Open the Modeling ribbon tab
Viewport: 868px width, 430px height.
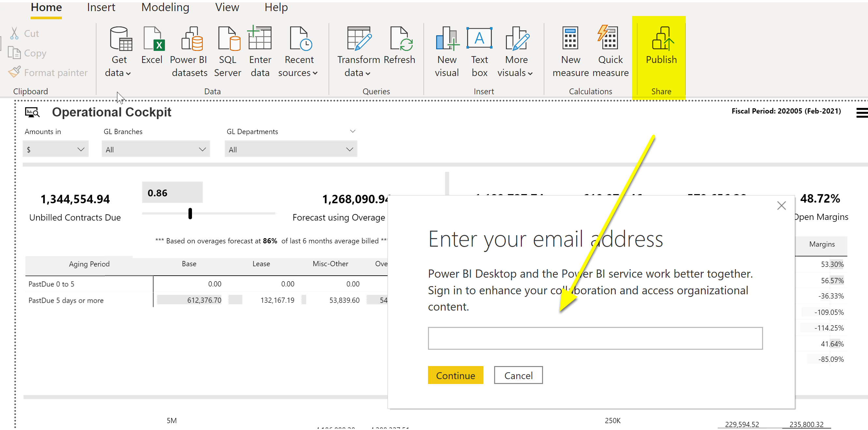click(165, 8)
